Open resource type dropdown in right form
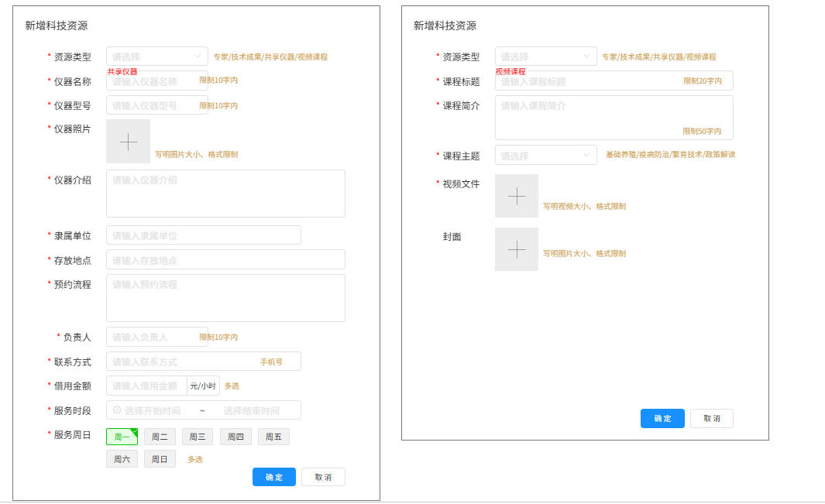 545,57
